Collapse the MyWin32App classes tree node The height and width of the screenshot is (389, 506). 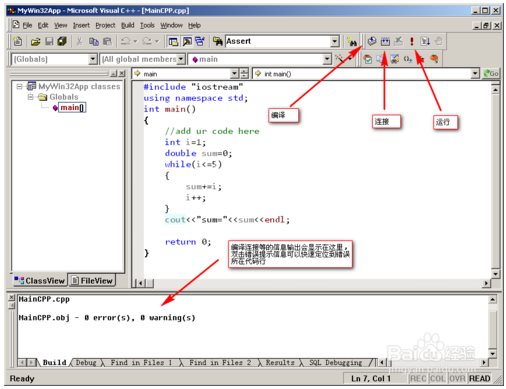(19, 87)
